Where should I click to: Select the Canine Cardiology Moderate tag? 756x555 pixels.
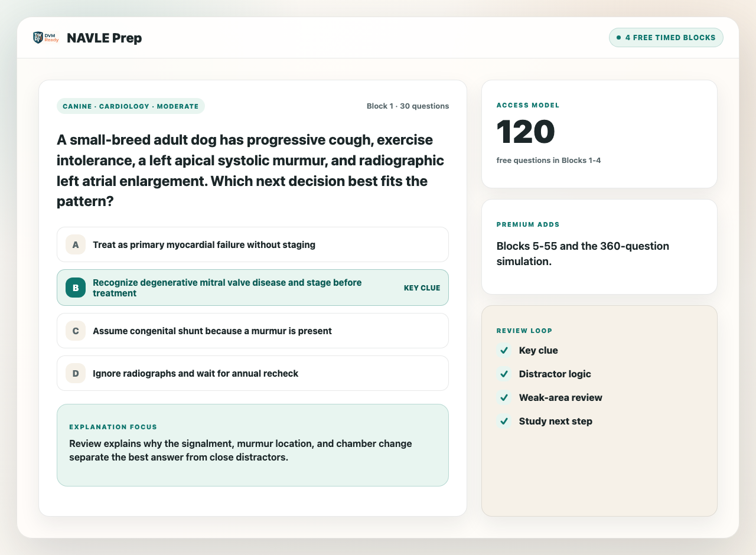(131, 106)
